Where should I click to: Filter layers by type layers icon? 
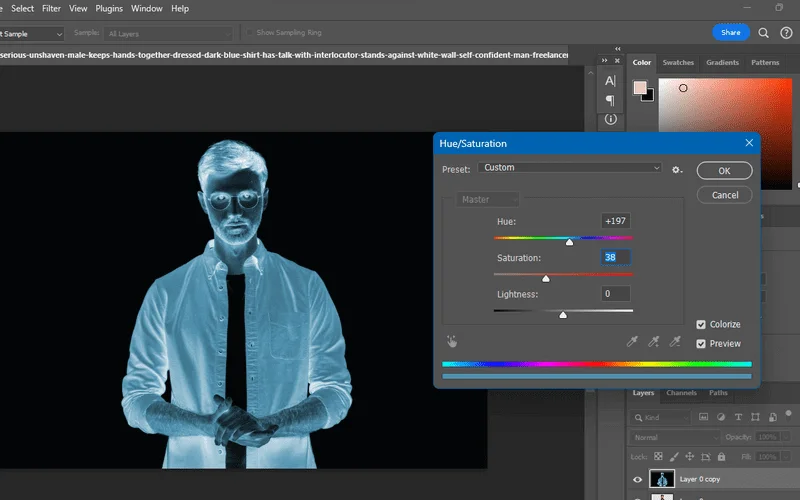tap(738, 417)
